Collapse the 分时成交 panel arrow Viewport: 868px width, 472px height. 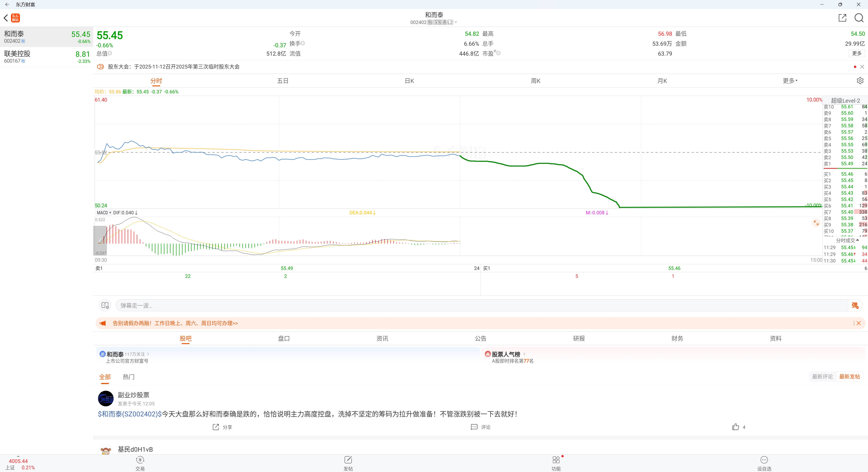[857, 240]
